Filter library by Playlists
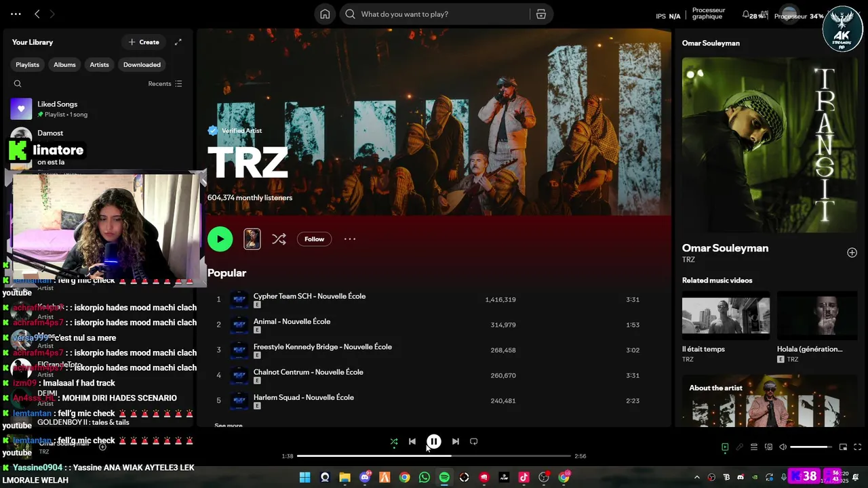Screen dimensions: 868x488 pos(28,65)
